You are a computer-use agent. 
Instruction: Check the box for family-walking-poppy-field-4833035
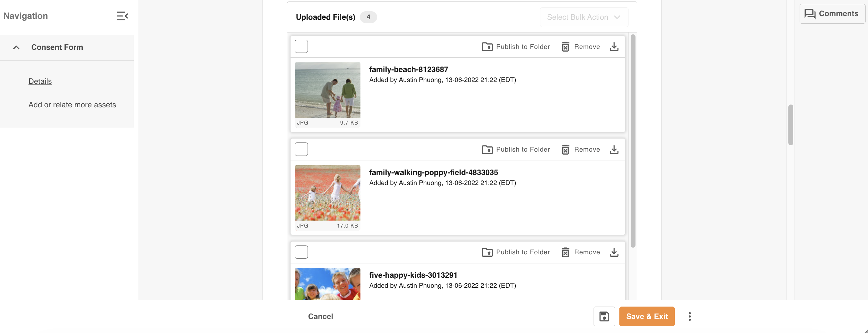click(301, 149)
